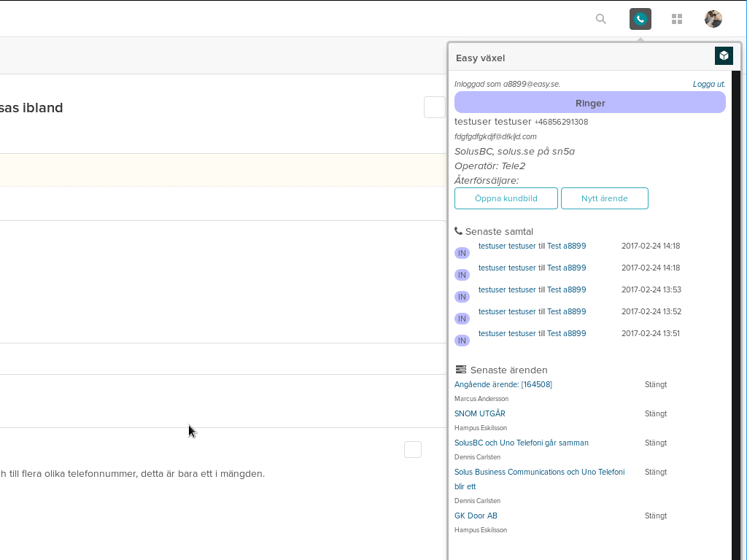This screenshot has height=560, width=747.
Task: Open 'SolusBC och Uno Telefoni går samman' ticket
Action: click(521, 443)
